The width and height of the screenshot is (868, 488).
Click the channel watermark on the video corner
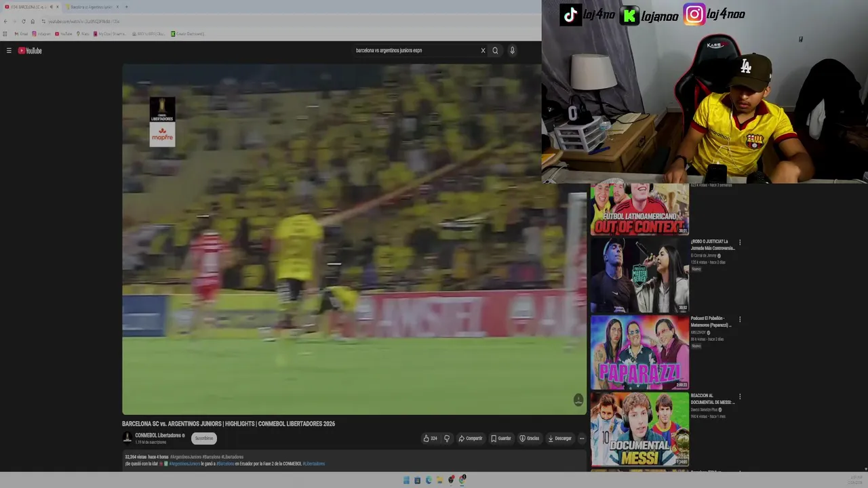(578, 400)
